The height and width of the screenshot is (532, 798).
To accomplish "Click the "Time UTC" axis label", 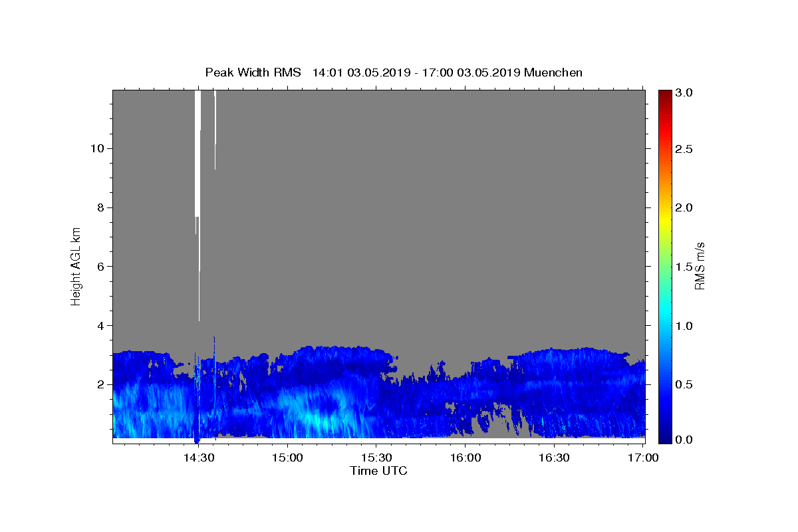I will coord(378,471).
